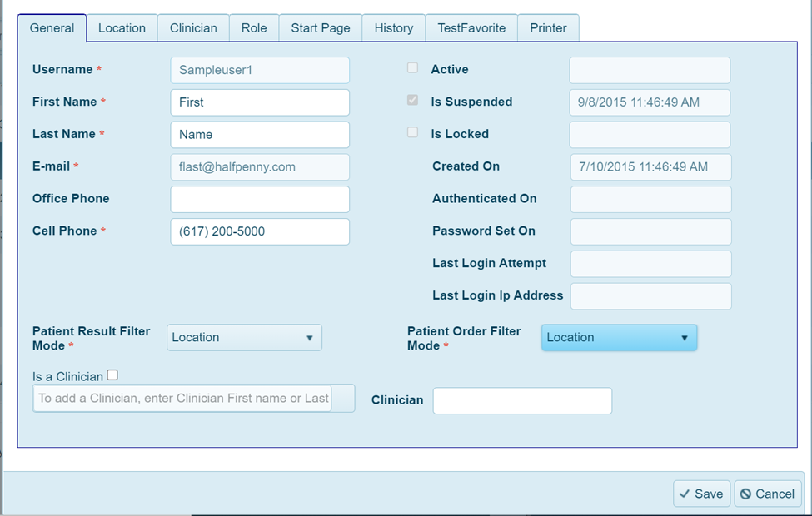Toggle the Active checkbox
The height and width of the screenshot is (516, 812).
(x=412, y=68)
